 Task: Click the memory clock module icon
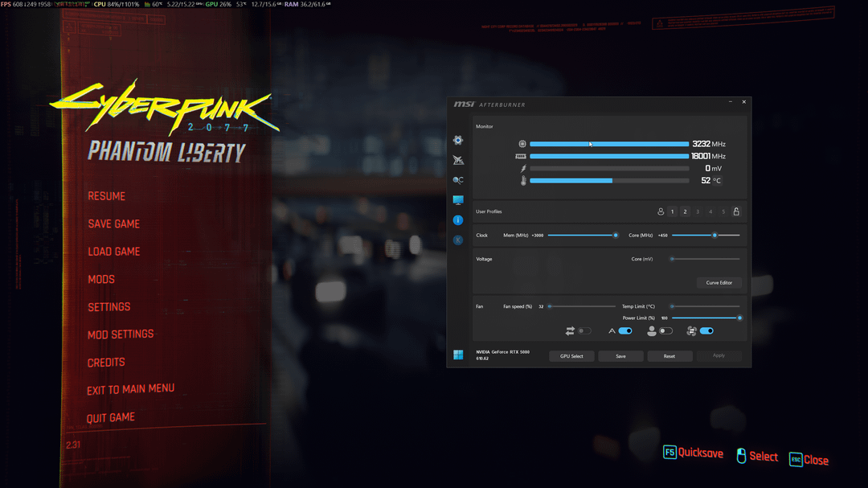pos(520,156)
